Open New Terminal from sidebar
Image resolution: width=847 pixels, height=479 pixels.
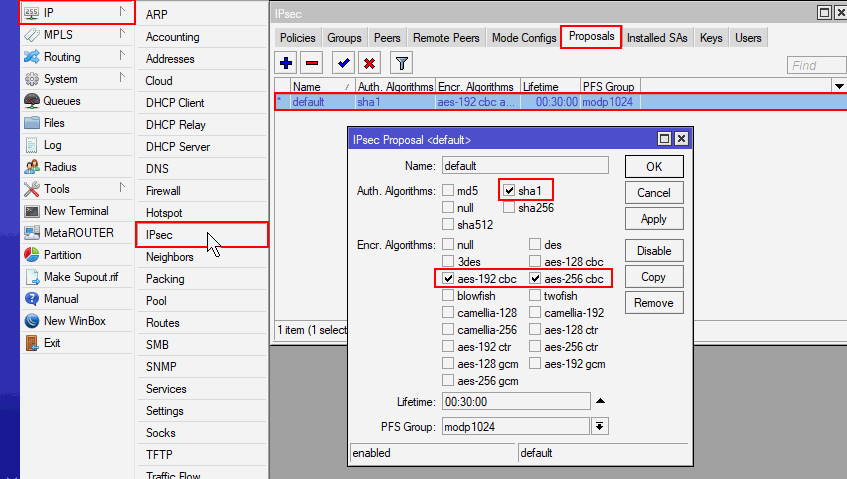(75, 211)
